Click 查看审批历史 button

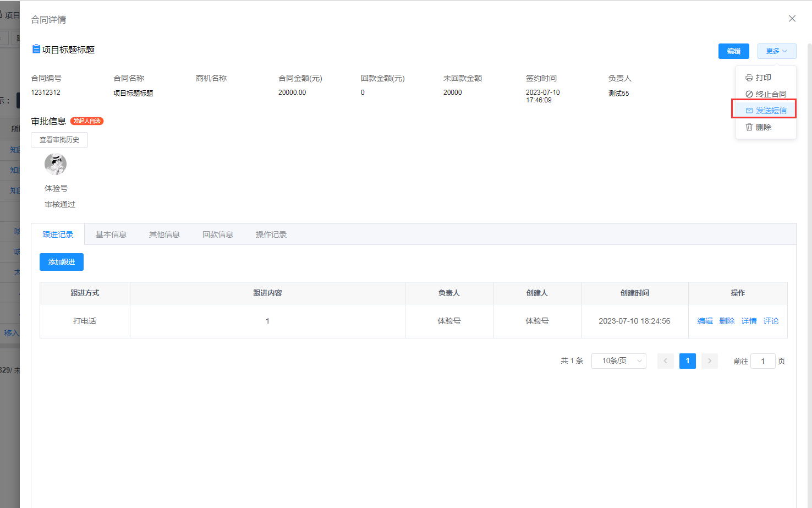59,140
